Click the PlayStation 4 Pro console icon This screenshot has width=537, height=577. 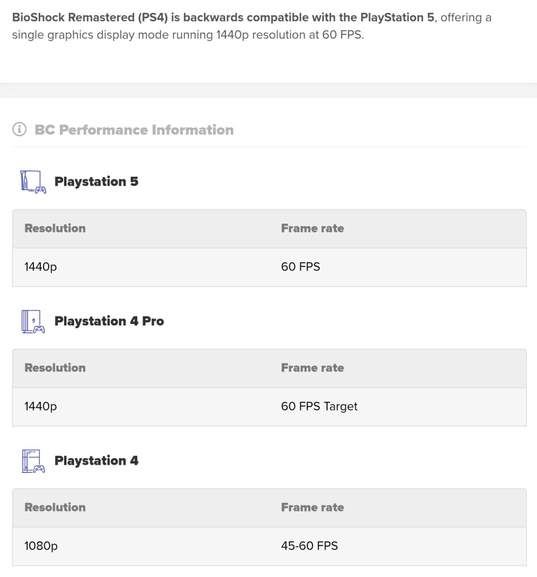[33, 321]
